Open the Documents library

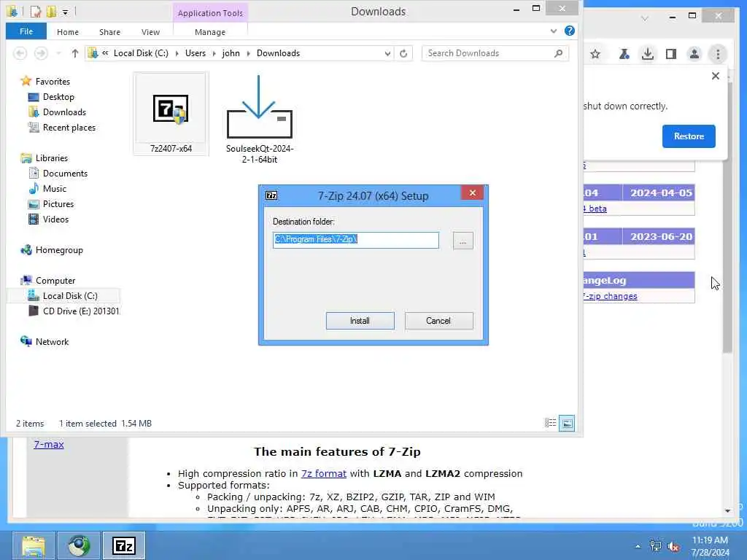point(65,174)
